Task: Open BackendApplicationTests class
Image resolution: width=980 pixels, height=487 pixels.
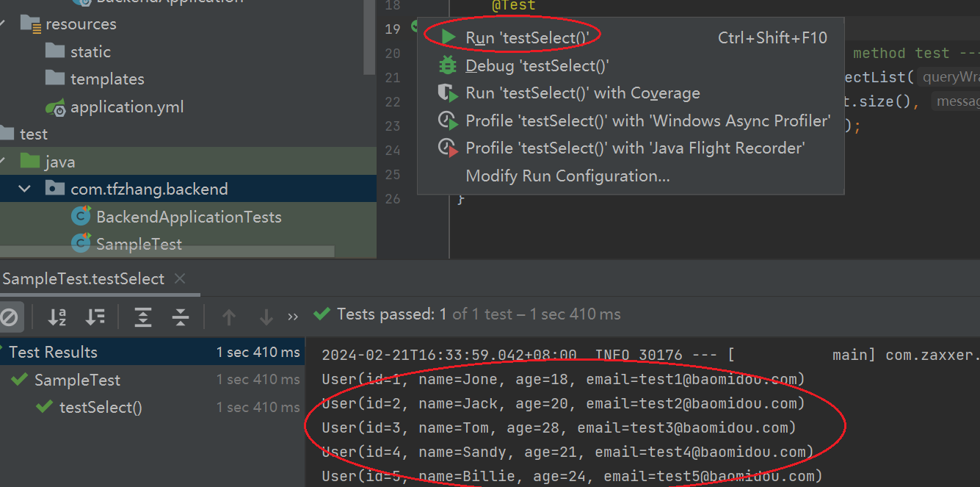Action: coord(189,217)
